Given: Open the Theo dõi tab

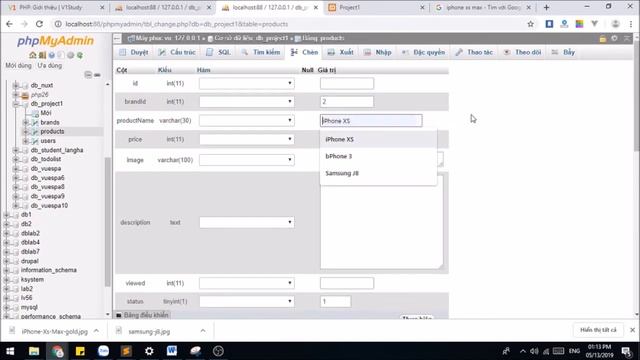Looking at the screenshot, I should coord(522,52).
